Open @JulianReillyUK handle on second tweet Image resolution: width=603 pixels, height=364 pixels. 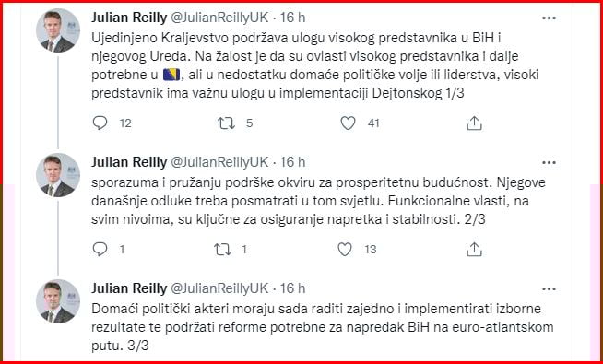coord(219,162)
